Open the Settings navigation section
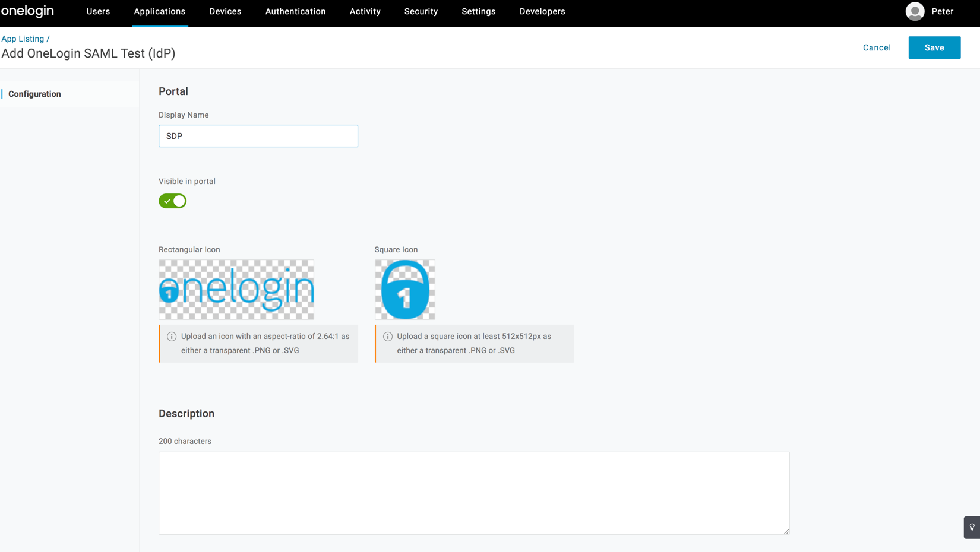Viewport: 980px width, 552px height. click(478, 11)
